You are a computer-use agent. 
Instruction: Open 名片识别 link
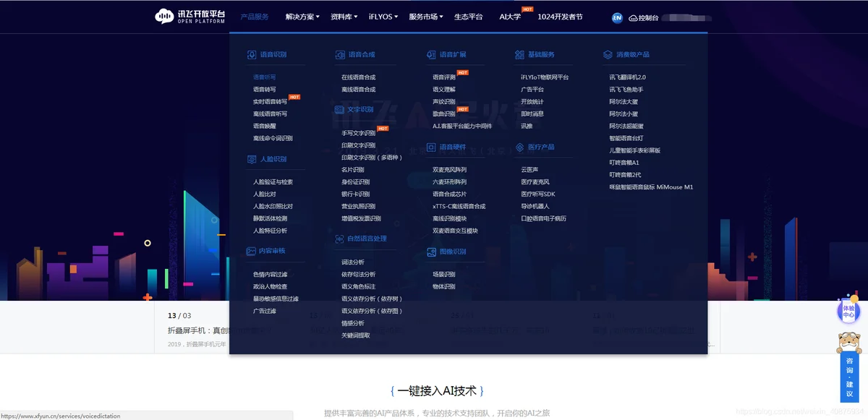click(353, 170)
